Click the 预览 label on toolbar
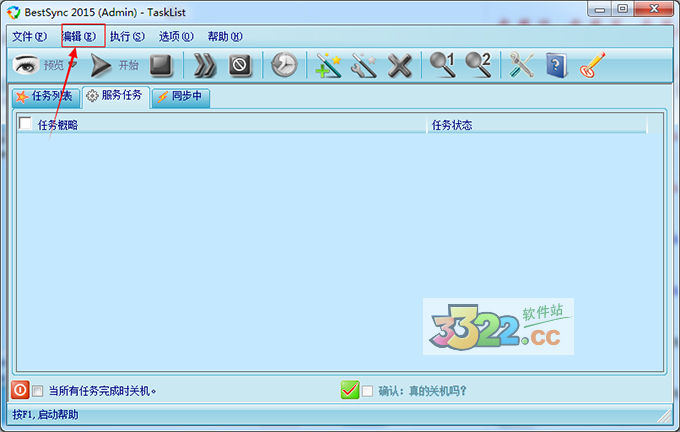Screen dimensions: 680x432 [54, 65]
